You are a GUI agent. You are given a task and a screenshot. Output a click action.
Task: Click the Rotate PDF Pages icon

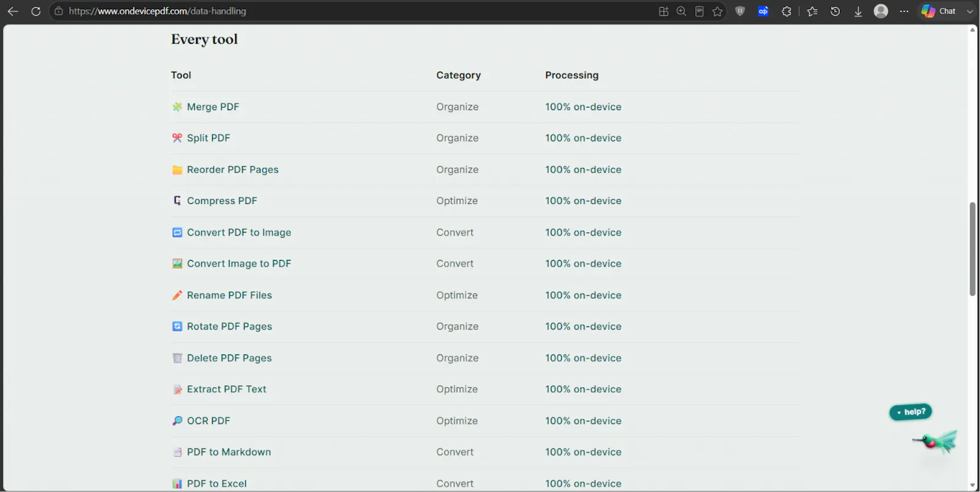[x=177, y=327]
